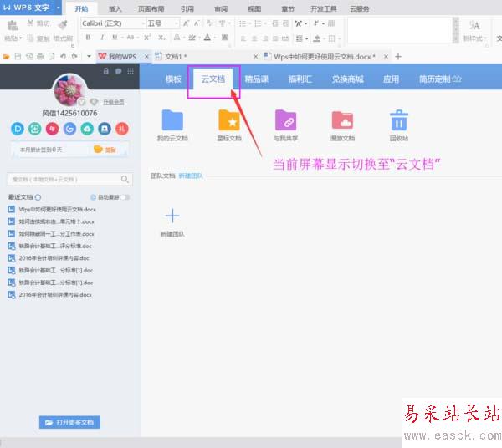Click the 新建团队 link beside 团队文档
Screen dimensions: 502x448
(191, 176)
